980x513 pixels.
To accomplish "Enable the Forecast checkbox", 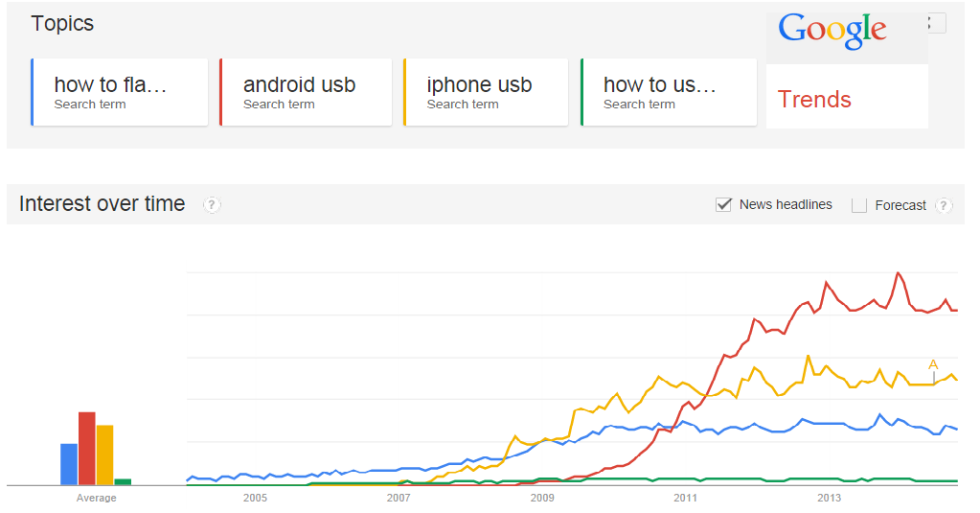I will (859, 205).
